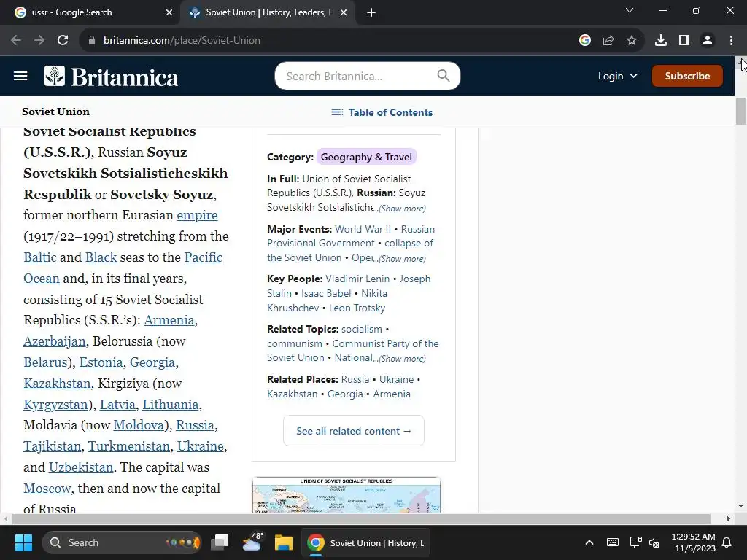Open the Uzbekistan link
Viewport: 747px width, 560px height.
coord(81,467)
